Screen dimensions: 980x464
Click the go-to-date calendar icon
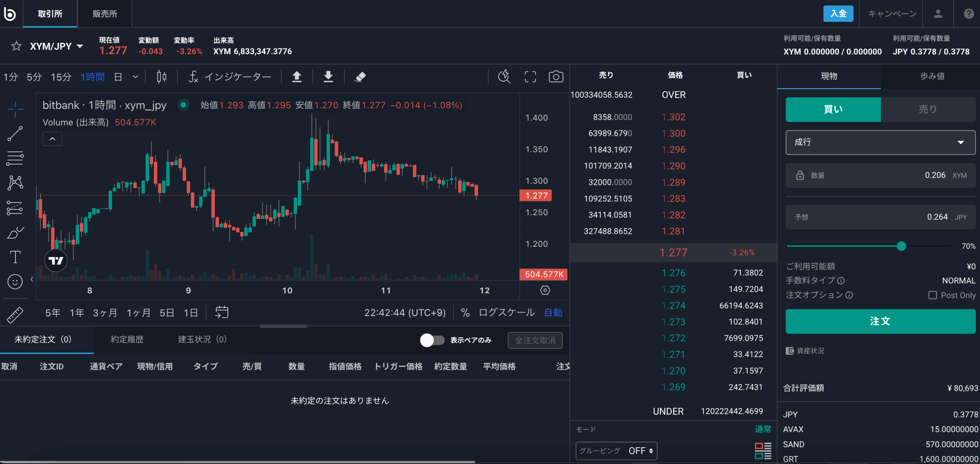(x=222, y=312)
